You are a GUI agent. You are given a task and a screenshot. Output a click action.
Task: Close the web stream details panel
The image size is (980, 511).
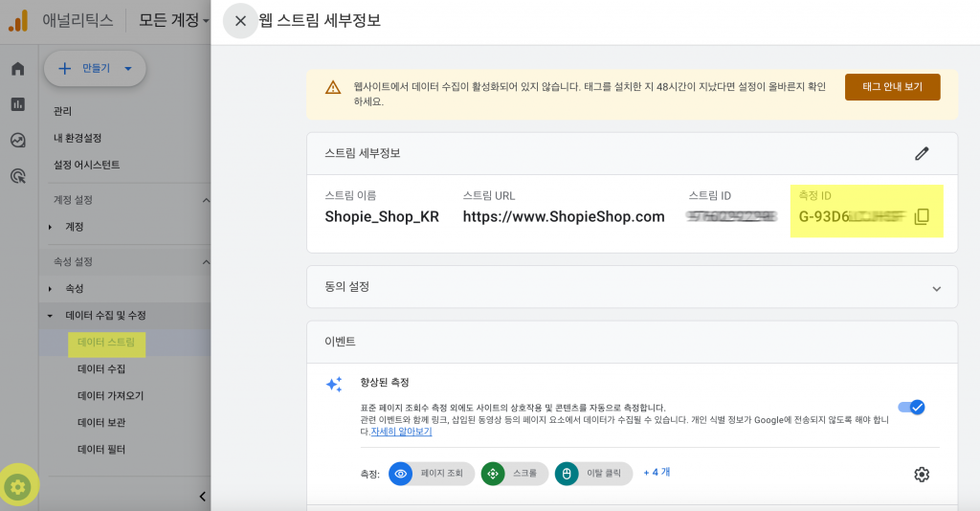tap(240, 21)
